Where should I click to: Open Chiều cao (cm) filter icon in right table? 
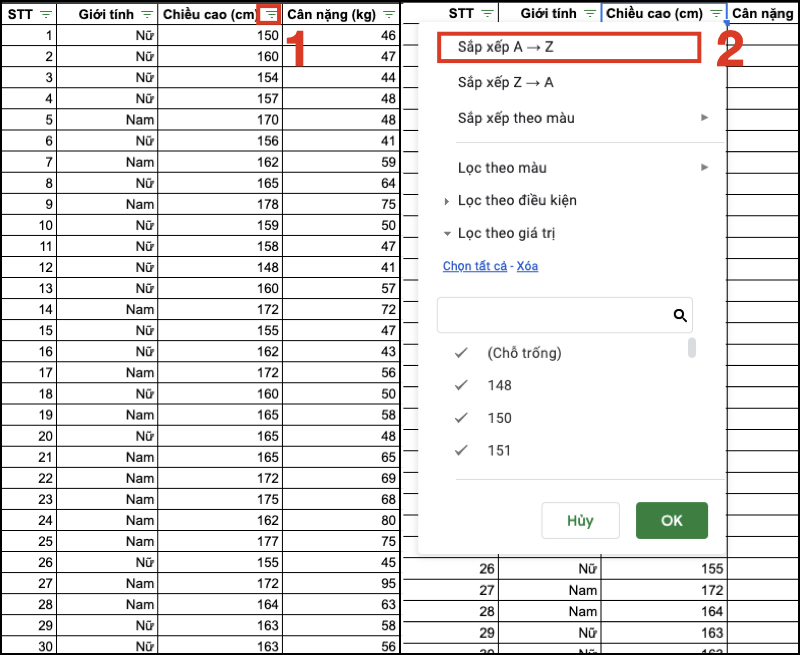click(x=716, y=13)
